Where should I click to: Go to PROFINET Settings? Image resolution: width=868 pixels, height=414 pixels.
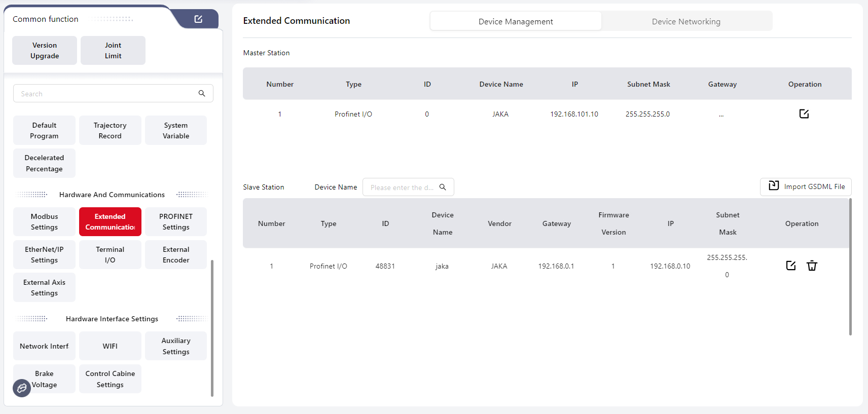coord(176,222)
